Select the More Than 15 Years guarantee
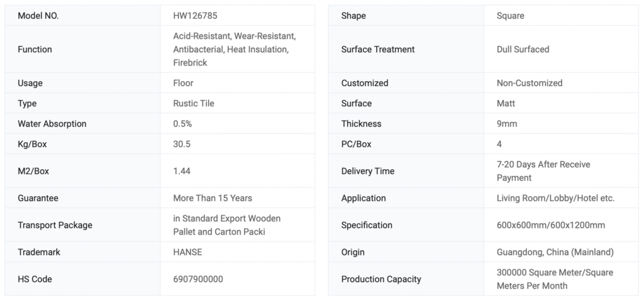This screenshot has width=644, height=300. 213,197
